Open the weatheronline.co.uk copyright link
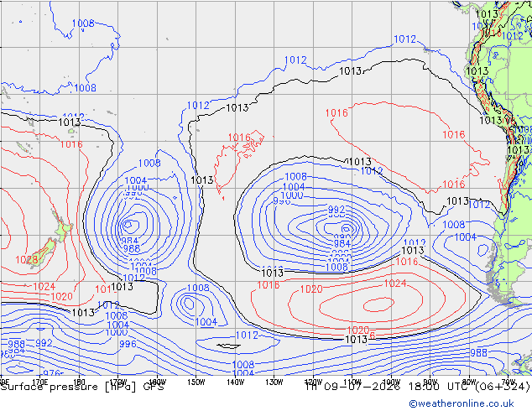The image size is (532, 411). coord(462,403)
